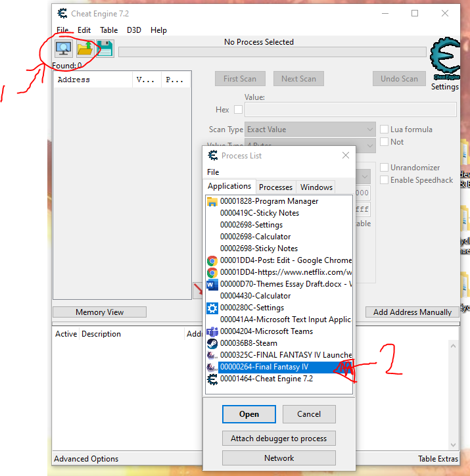Click Attach debugger to process
Viewport: 470px width, 476px height.
[279, 439]
